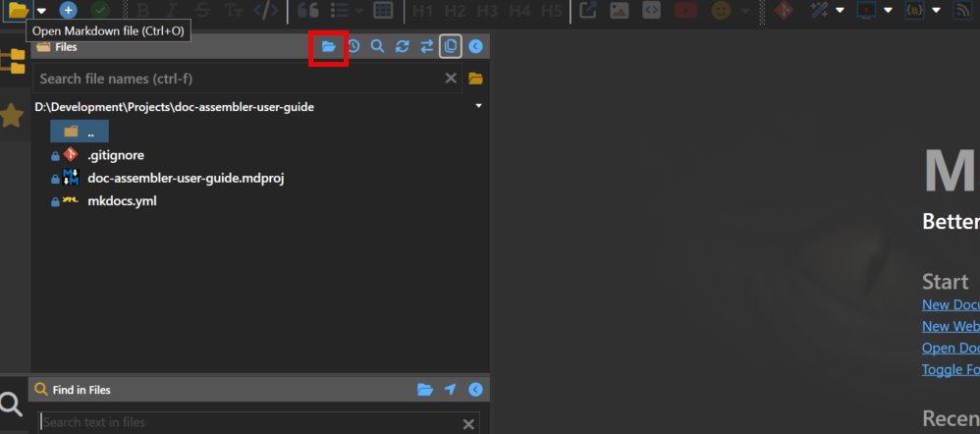Click the swap arrows icon in Files header
Image resolution: width=980 pixels, height=434 pixels.
pos(427,46)
